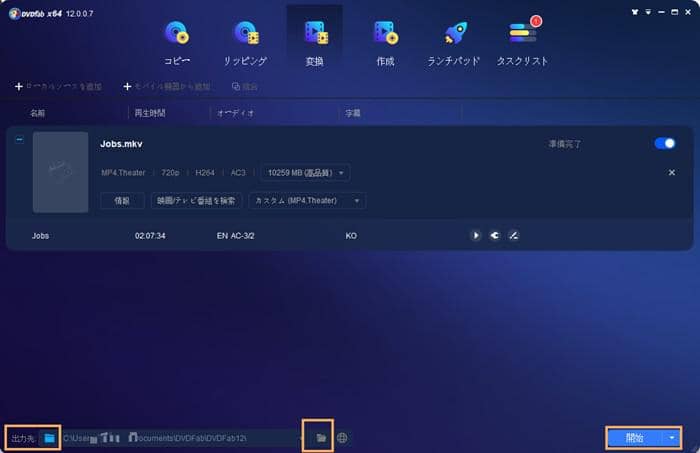Click the output path field
Image resolution: width=700 pixels, height=453 pixels.
182,438
